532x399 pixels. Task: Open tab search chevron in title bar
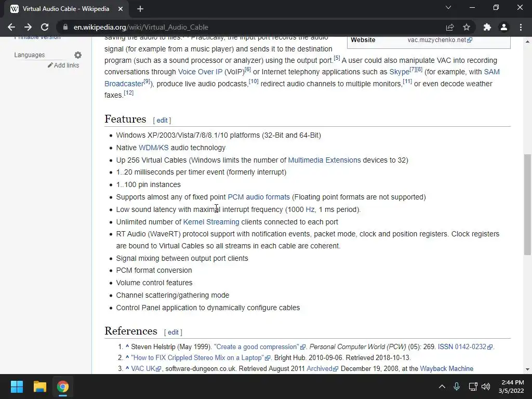pyautogui.click(x=448, y=7)
